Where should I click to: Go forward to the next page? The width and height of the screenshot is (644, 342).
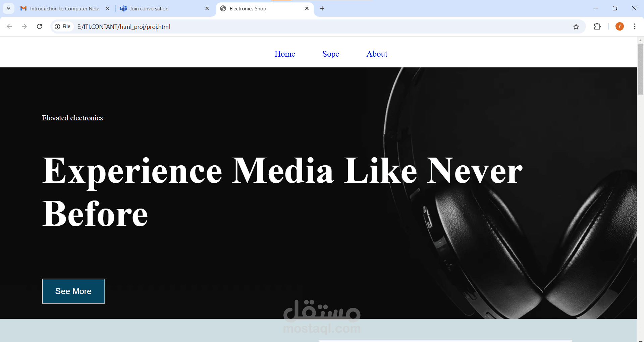click(24, 26)
